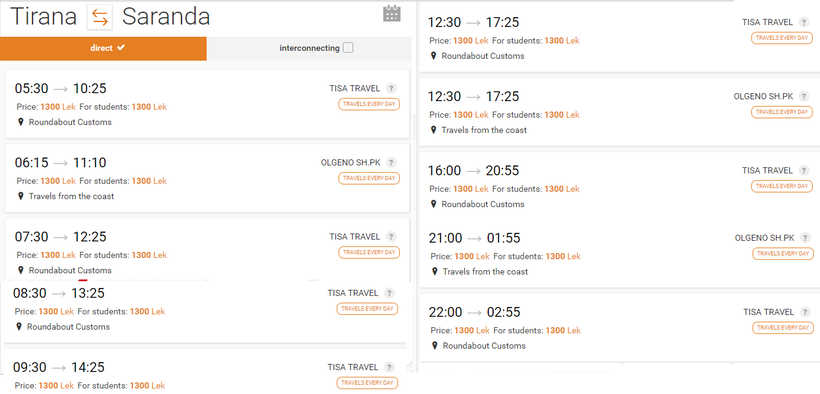
Task: Click question mark on 07:30 departure
Action: pos(391,237)
